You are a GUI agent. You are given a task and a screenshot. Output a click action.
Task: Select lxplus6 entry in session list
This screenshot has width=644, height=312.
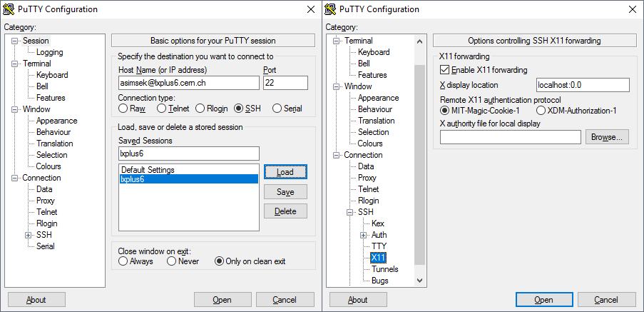(189, 178)
